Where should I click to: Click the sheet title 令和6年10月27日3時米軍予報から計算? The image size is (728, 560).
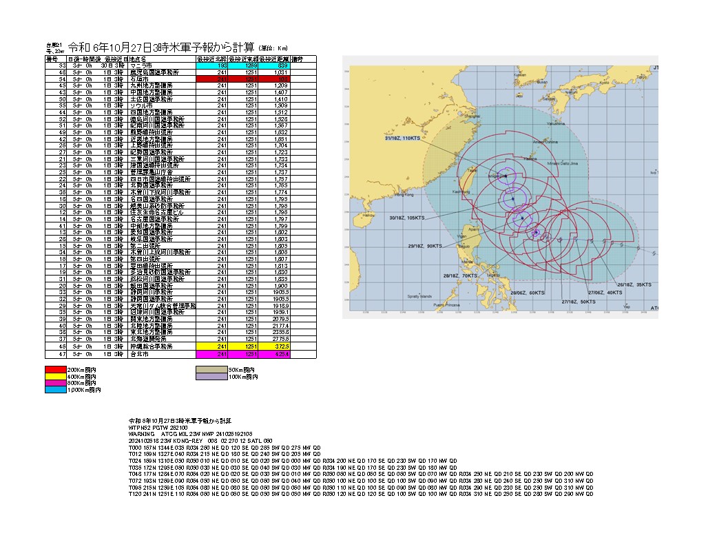point(161,48)
